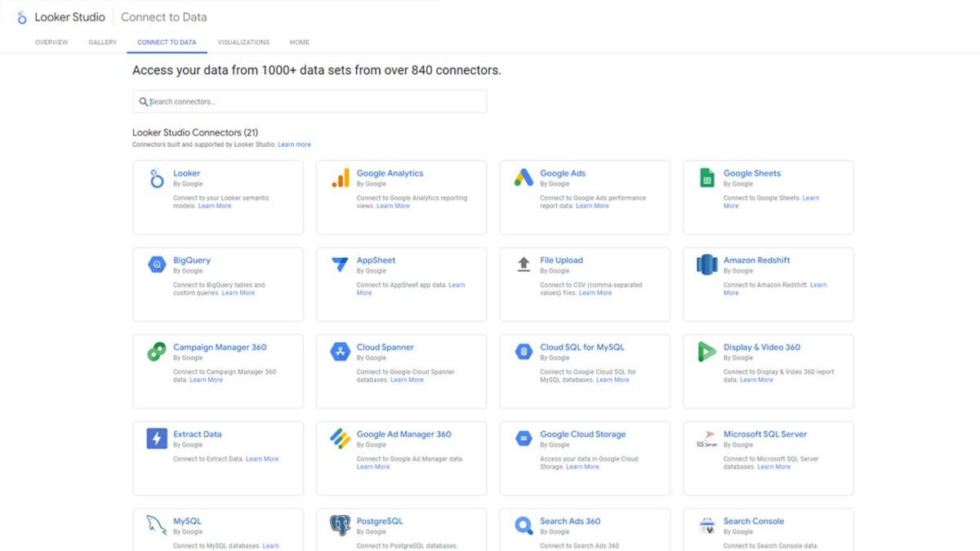Viewport: 980px width, 551px height.
Task: Open the Overview tab
Action: point(51,42)
